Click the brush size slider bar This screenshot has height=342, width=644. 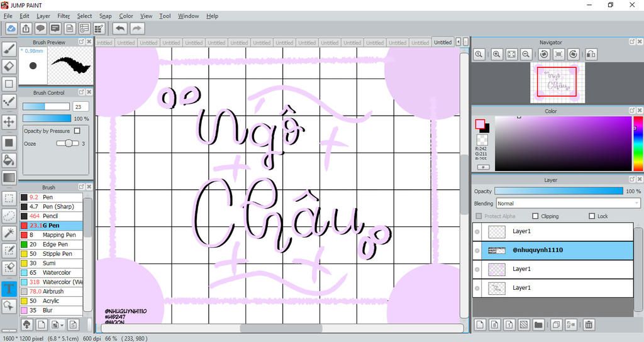pos(46,106)
